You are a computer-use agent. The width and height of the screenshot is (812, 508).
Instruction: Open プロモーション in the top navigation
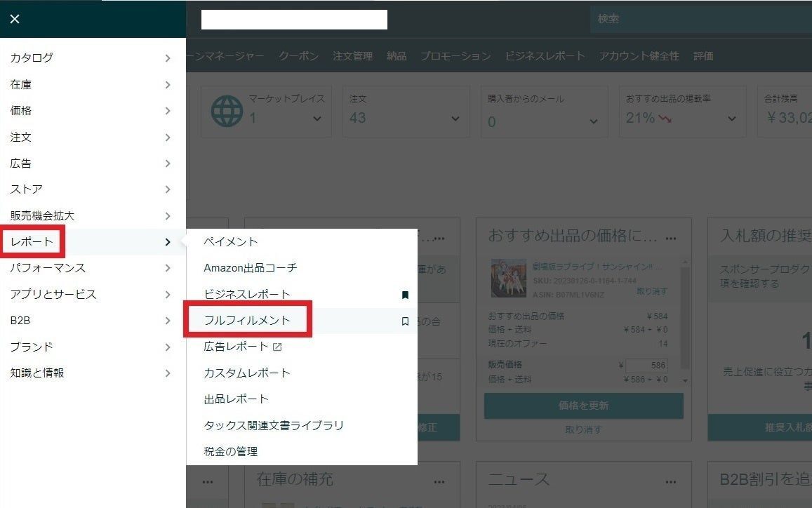tap(455, 56)
